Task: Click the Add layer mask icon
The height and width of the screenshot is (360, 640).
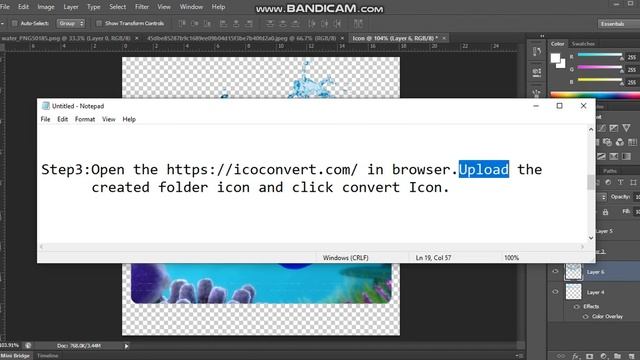Action: pos(589,356)
